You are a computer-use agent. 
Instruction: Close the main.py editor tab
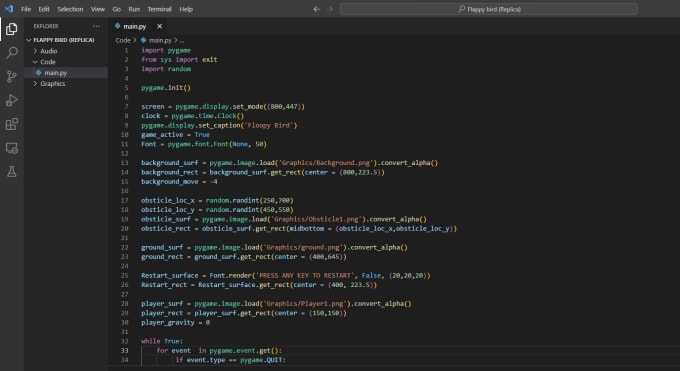pos(160,26)
